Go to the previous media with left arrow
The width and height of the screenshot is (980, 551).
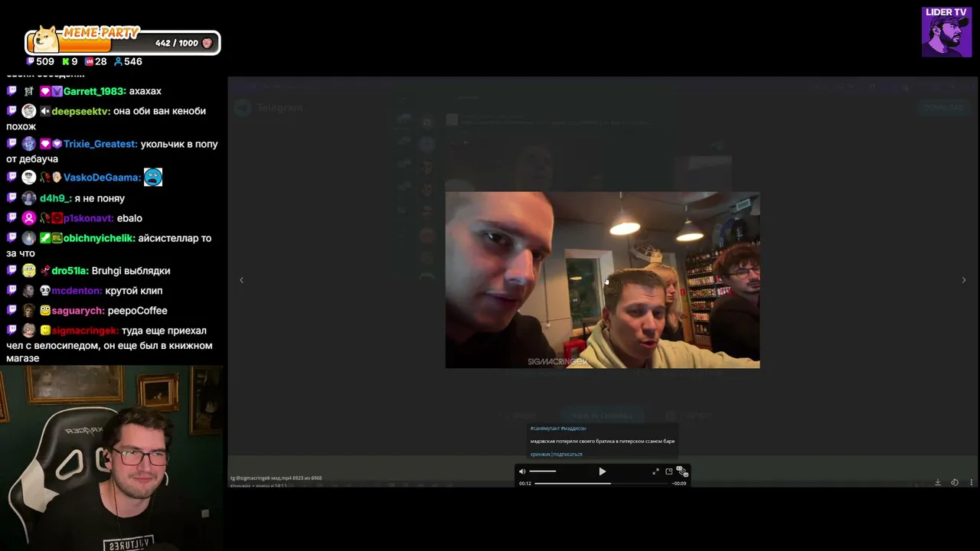(x=241, y=280)
